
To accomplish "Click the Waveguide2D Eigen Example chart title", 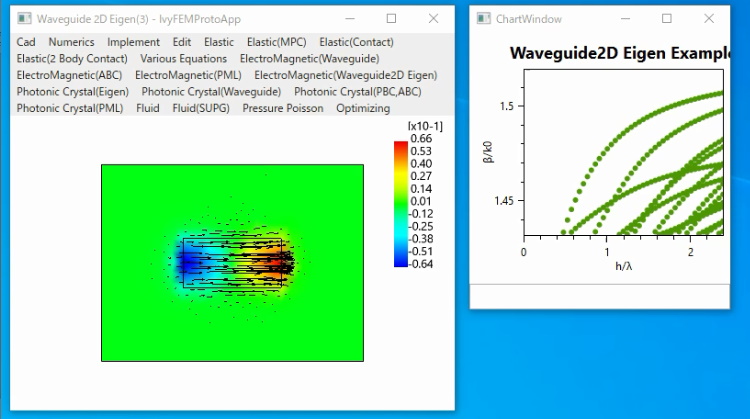I will pyautogui.click(x=620, y=53).
